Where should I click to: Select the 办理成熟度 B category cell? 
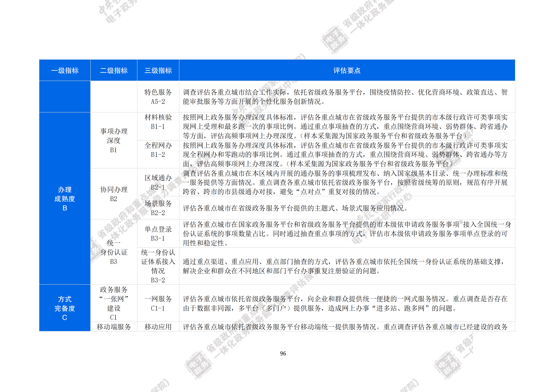click(65, 199)
